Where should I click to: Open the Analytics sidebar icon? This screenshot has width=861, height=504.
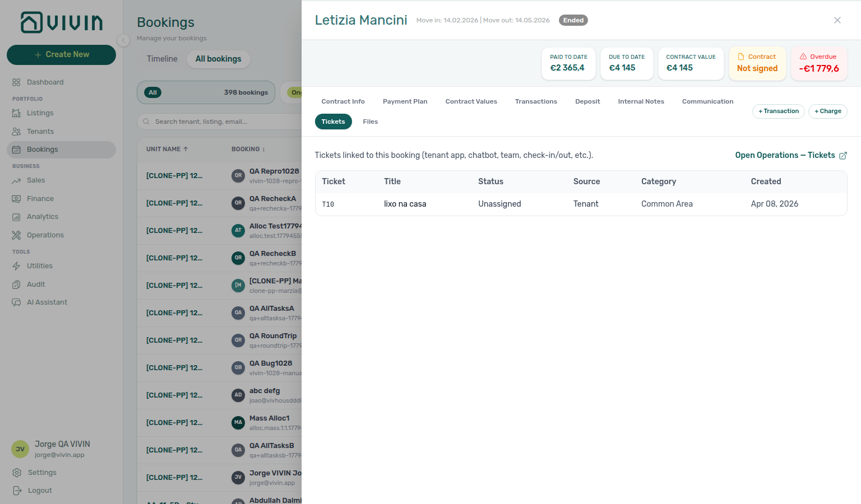[x=16, y=217]
